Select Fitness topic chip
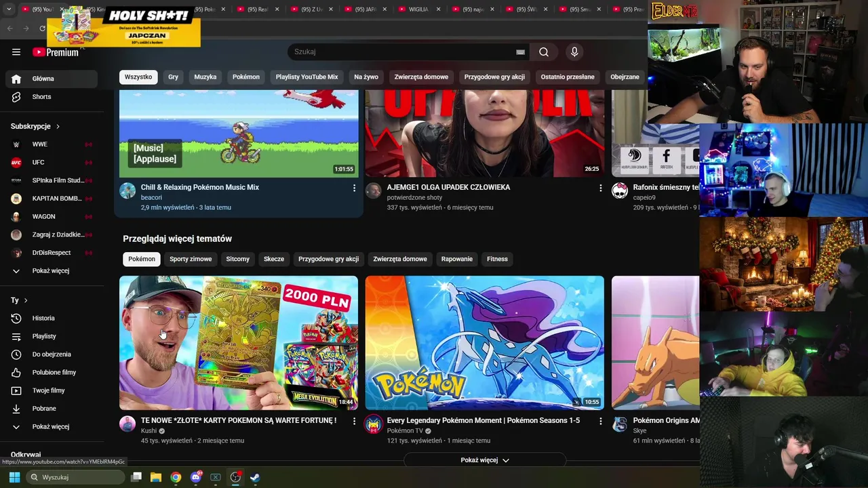 (497, 259)
